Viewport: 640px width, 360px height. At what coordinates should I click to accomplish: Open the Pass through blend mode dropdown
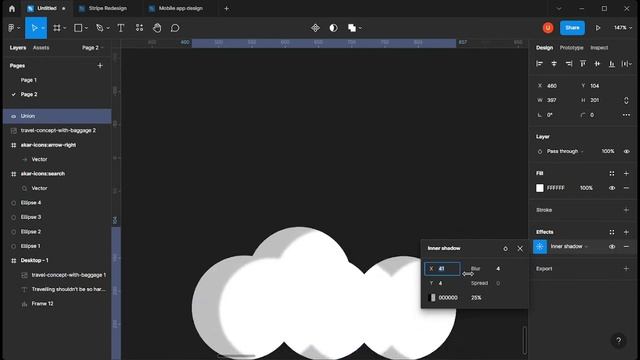tap(565, 151)
